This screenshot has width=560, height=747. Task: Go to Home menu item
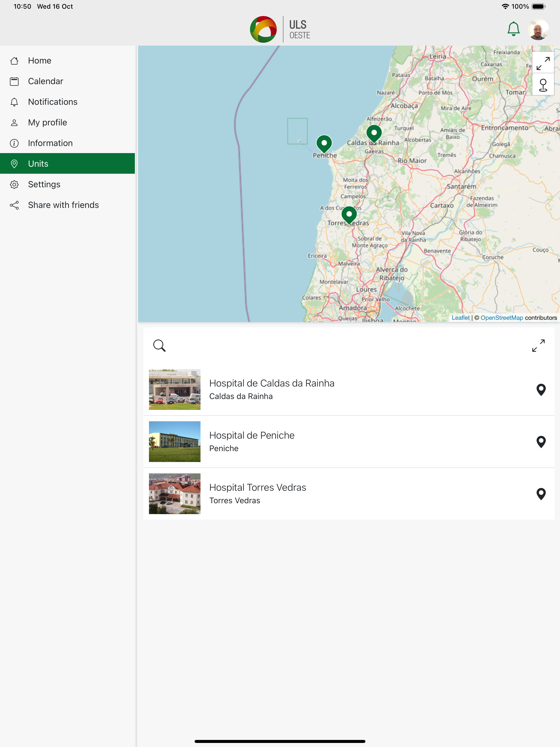click(x=68, y=61)
